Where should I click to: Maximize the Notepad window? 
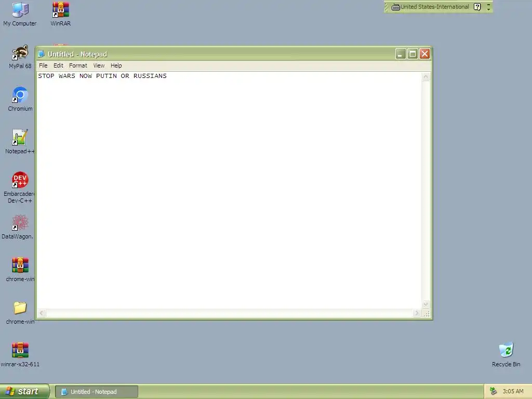[413, 54]
